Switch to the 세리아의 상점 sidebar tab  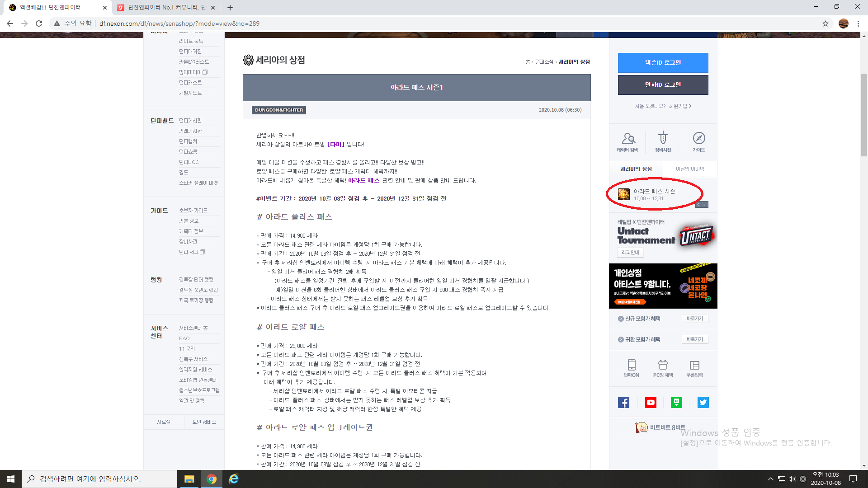click(x=636, y=169)
